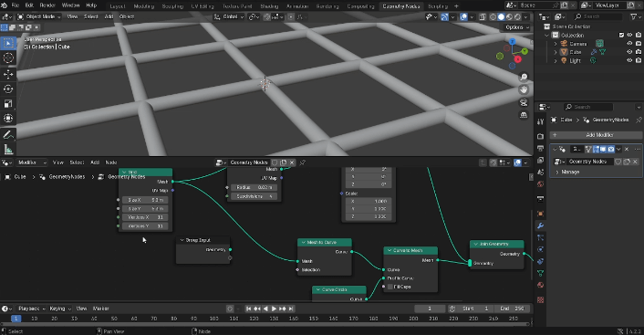Open the viewport Options dropdown
Image resolution: width=644 pixels, height=335 pixels.
[x=516, y=27]
